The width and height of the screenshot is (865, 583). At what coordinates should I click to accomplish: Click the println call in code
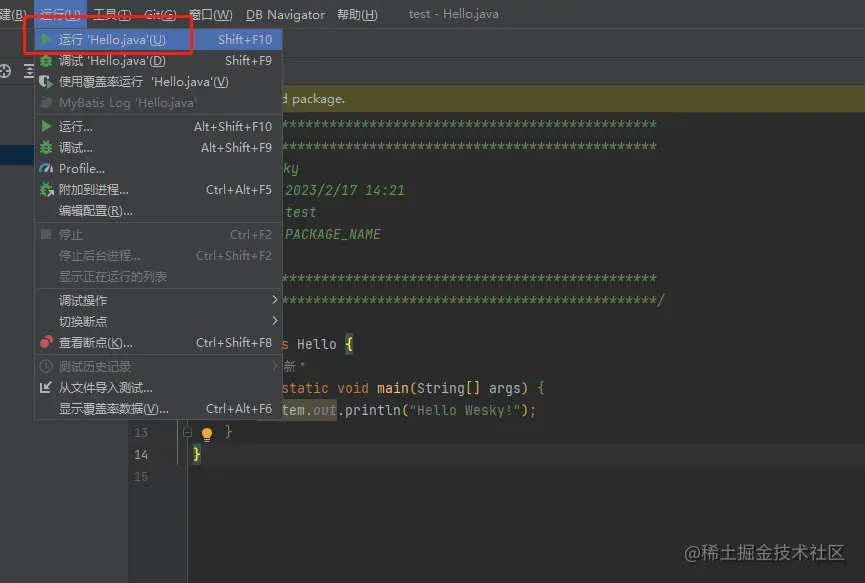tap(373, 410)
